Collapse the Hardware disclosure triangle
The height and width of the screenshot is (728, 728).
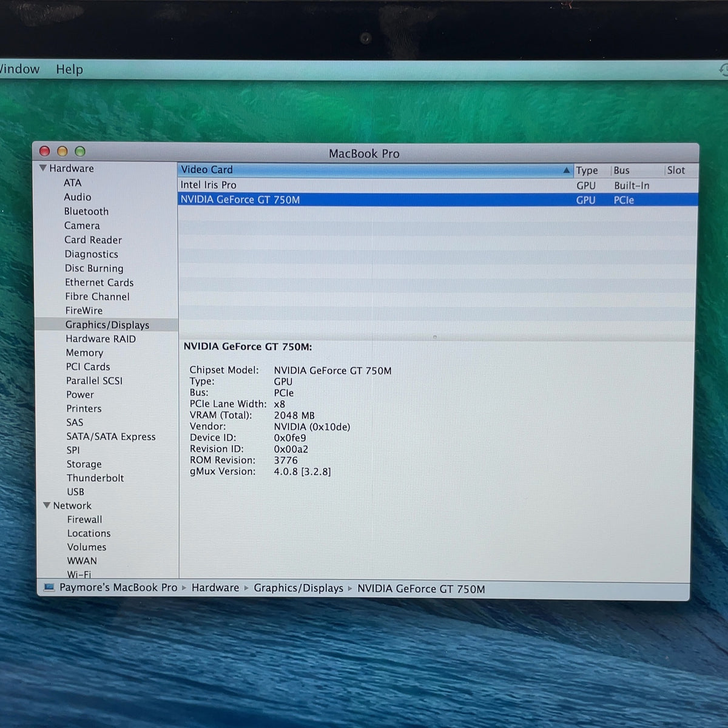coord(43,168)
